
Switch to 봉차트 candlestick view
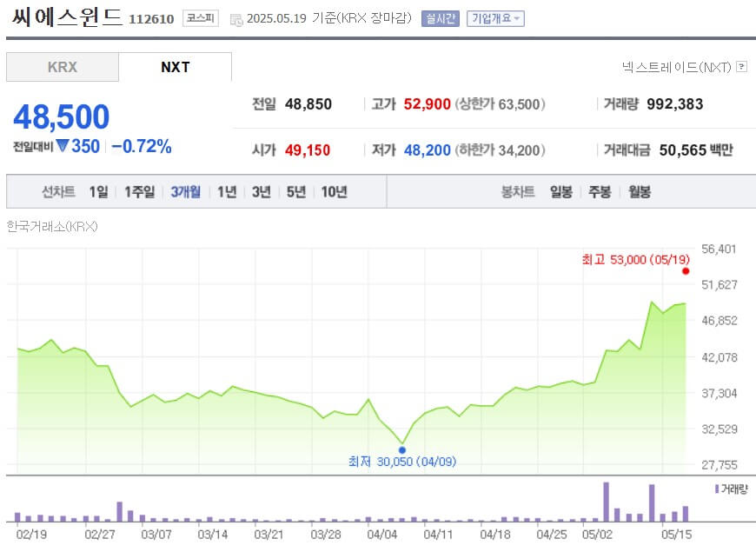tap(516, 191)
